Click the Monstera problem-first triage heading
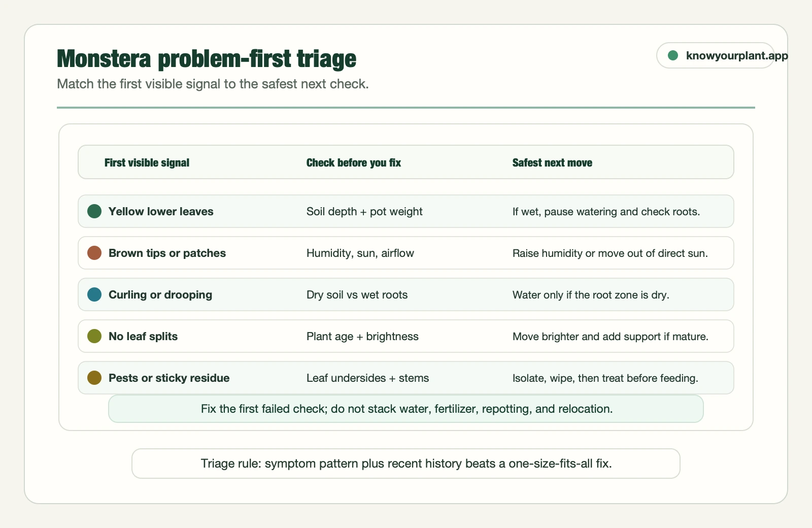 207,58
